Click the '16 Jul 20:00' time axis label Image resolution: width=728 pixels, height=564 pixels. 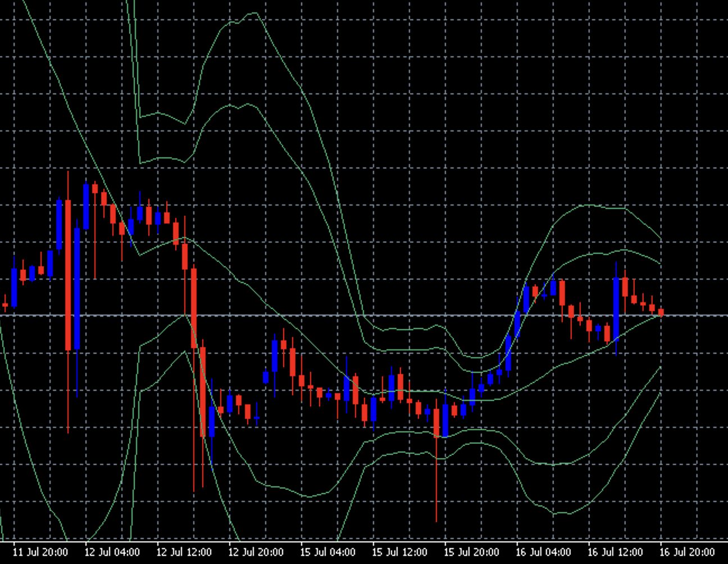pyautogui.click(x=687, y=552)
